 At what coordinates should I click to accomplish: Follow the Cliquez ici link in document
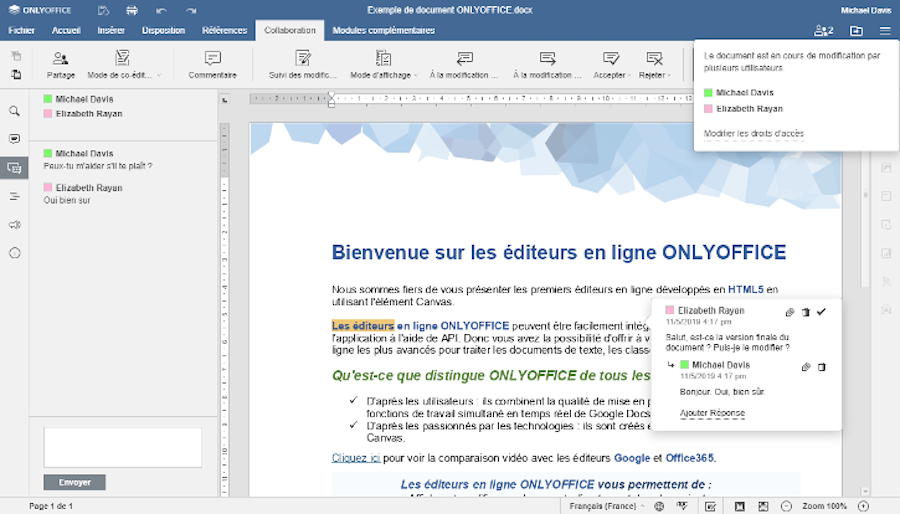point(356,458)
